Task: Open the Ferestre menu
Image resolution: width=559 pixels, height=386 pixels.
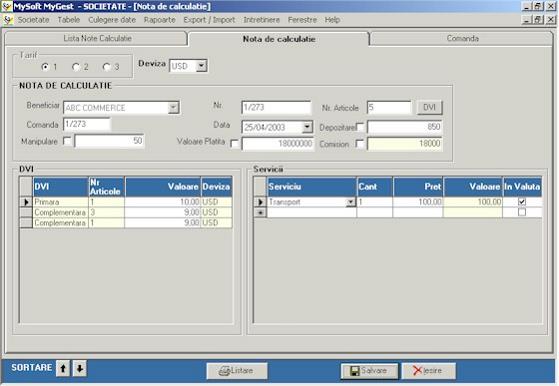Action: [302, 20]
